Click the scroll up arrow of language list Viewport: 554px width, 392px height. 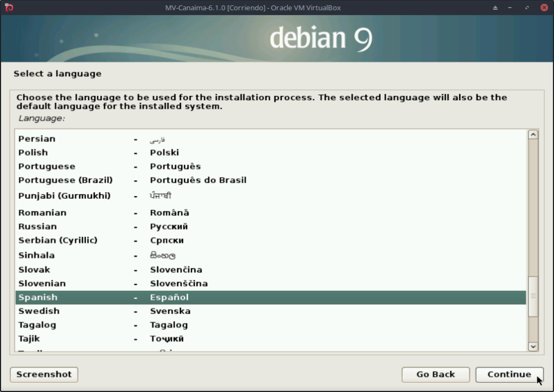533,135
